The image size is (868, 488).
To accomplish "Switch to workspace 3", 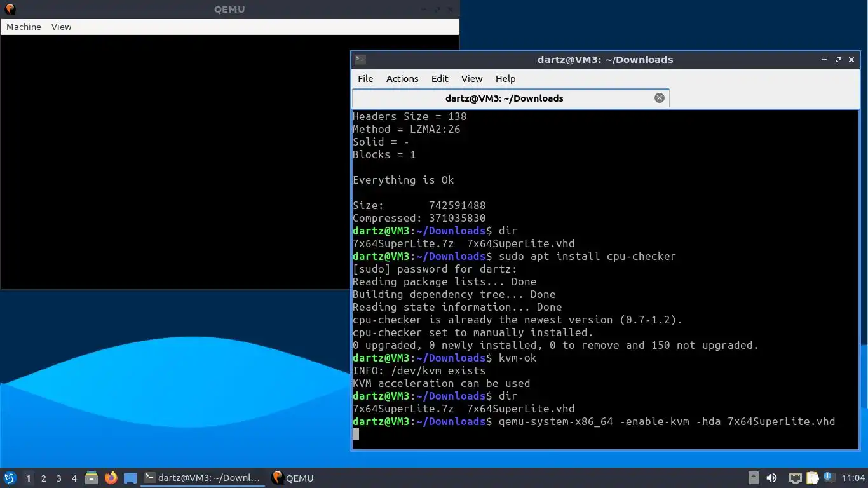I will click(x=59, y=478).
